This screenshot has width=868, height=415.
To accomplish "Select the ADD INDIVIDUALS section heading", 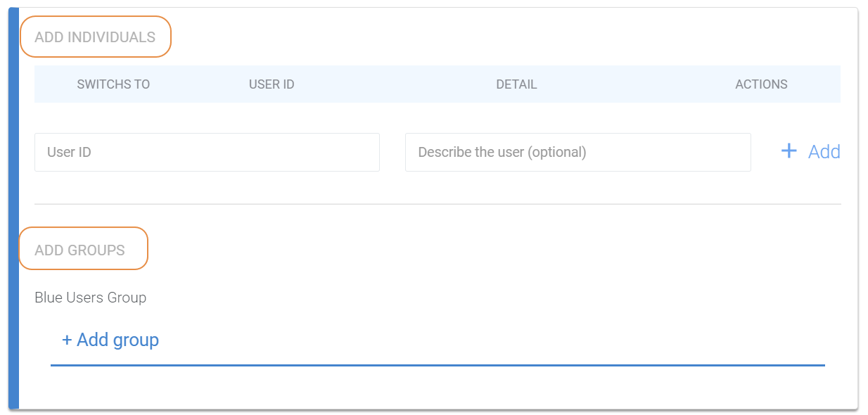I will tap(95, 37).
